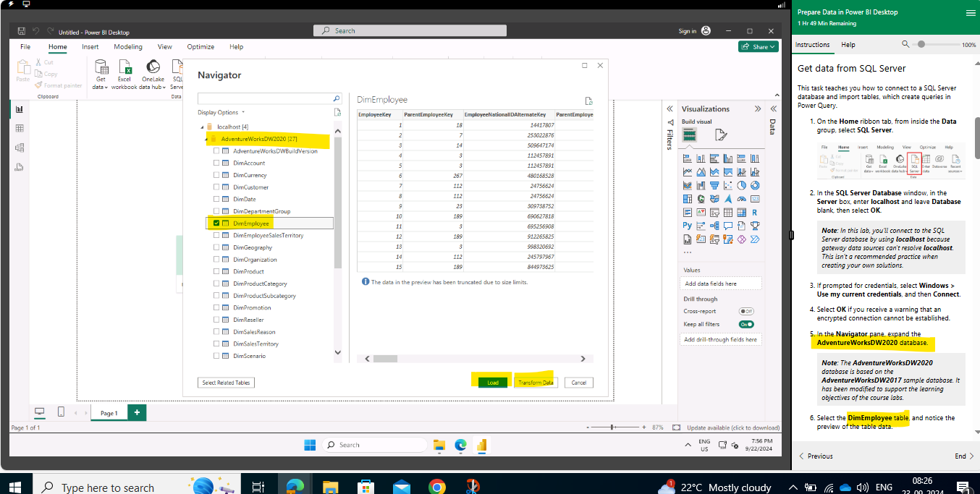Image resolution: width=980 pixels, height=494 pixels.
Task: Click the magnifier icon in Navigator search
Action: tap(337, 98)
